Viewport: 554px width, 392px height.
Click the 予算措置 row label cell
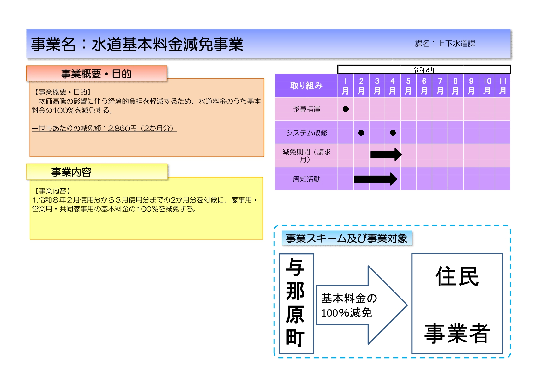point(306,109)
